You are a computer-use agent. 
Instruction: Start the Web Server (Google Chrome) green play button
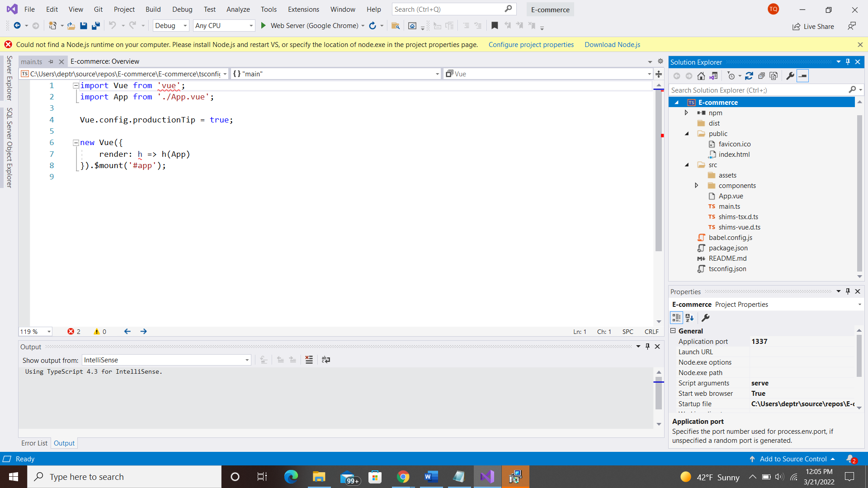click(x=264, y=26)
